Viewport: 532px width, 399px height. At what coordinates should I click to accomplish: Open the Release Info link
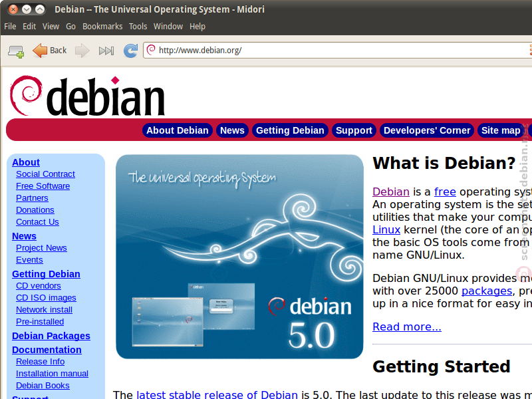click(x=41, y=362)
